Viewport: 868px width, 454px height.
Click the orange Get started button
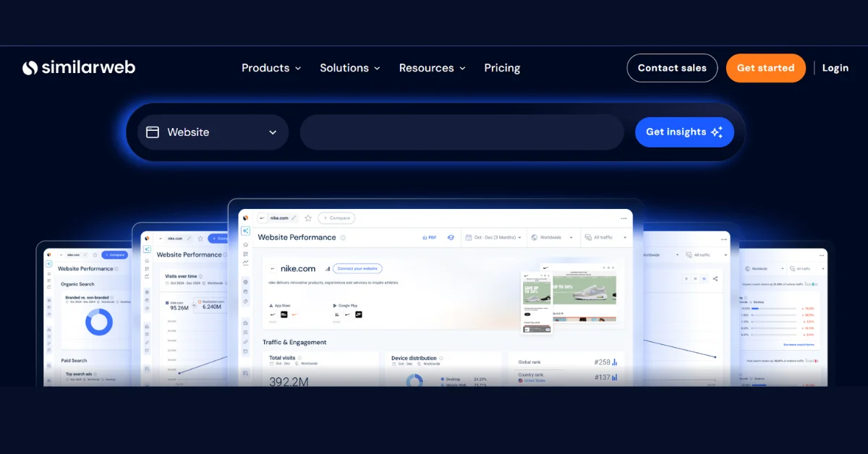[x=765, y=68]
